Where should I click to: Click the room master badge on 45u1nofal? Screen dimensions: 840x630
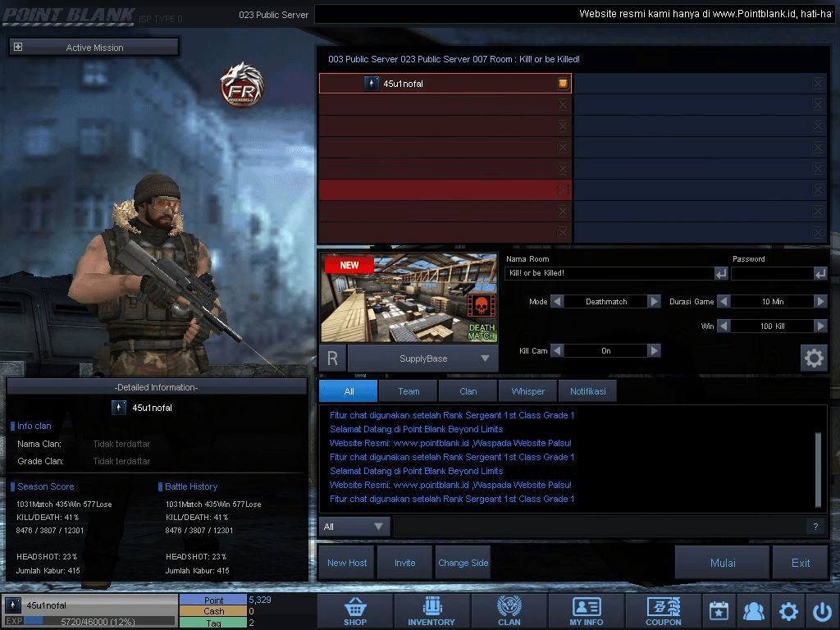coord(563,83)
